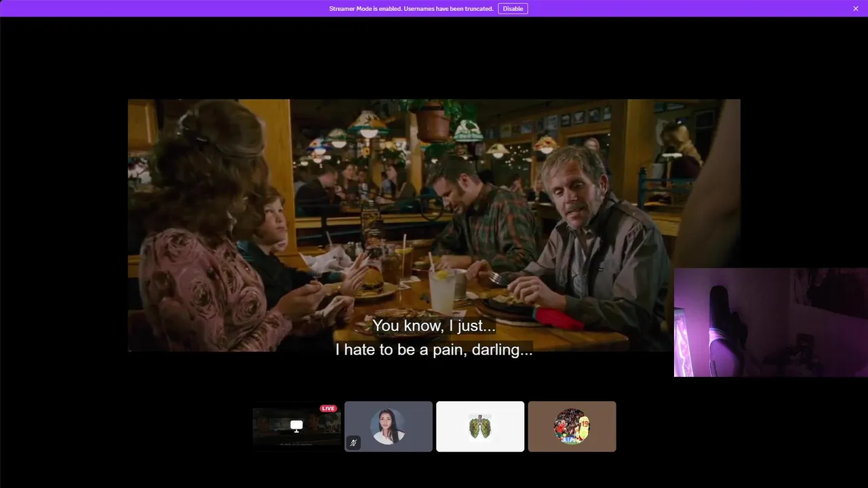The width and height of the screenshot is (868, 488).
Task: Open the purple webcam picture-in-picture feed
Action: [771, 322]
